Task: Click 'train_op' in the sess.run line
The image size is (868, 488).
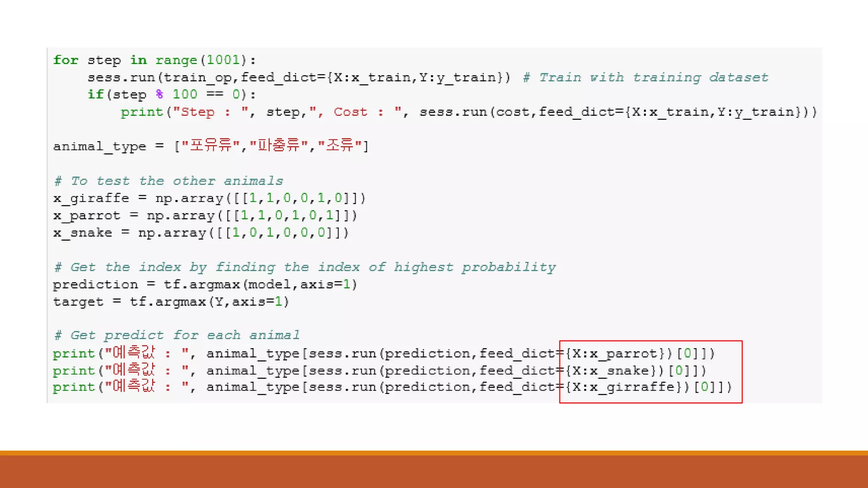Action: click(198, 78)
